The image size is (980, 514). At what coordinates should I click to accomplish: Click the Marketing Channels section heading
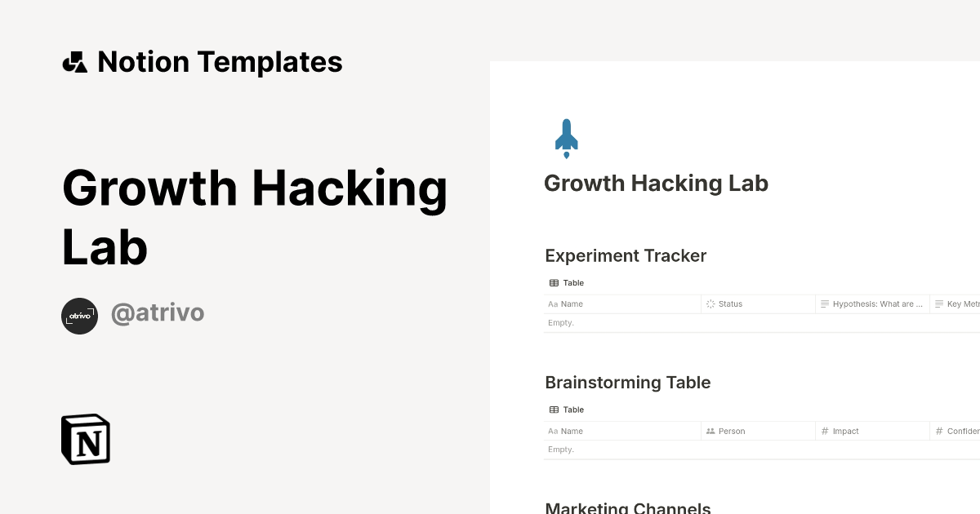627,507
